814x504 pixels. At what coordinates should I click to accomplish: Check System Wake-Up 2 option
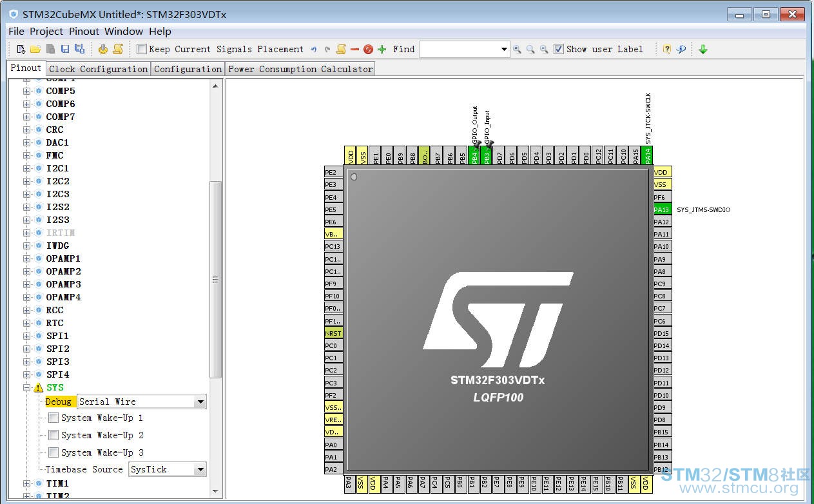point(53,435)
